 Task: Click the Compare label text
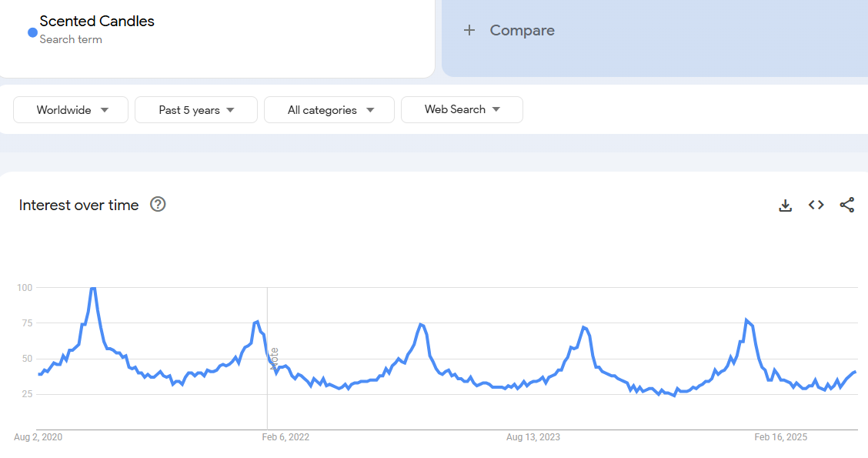pos(522,31)
